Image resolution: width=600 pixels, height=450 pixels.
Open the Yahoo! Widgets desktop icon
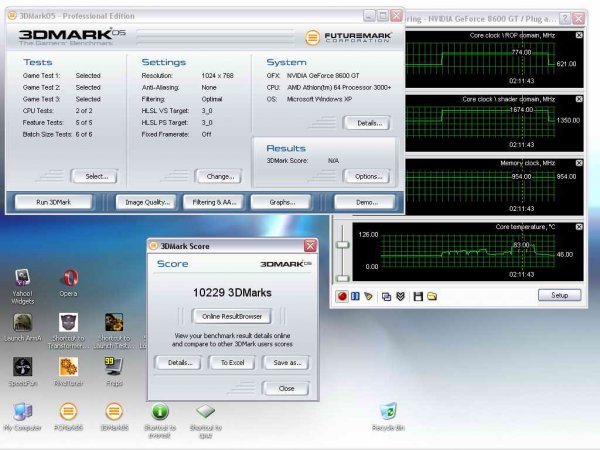[x=22, y=287]
